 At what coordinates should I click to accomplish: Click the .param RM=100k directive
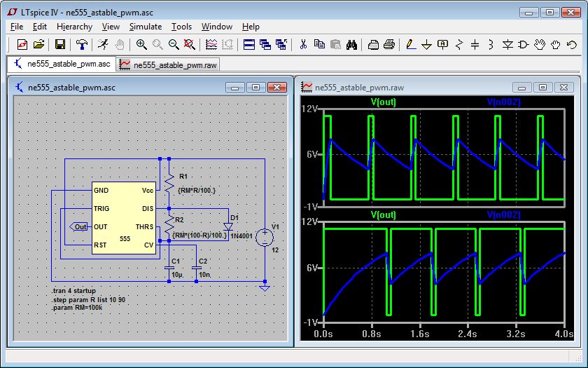coord(76,308)
